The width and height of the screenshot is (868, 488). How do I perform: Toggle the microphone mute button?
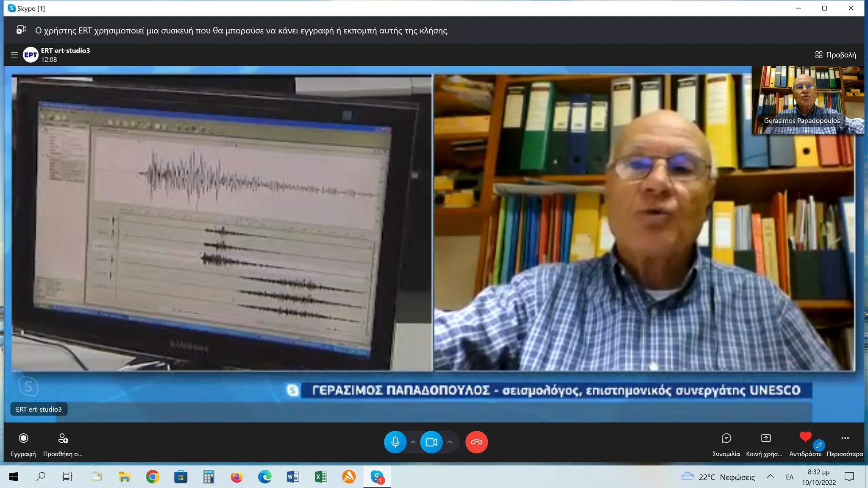tap(395, 442)
